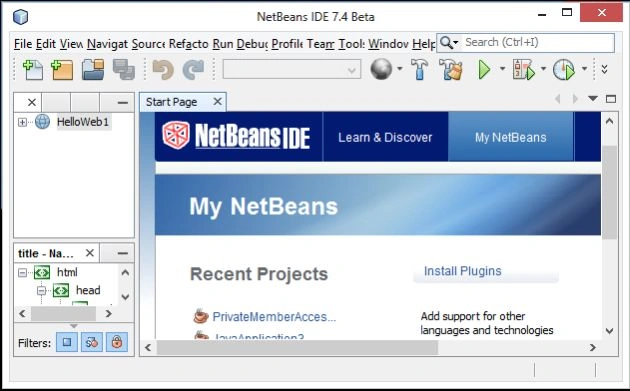The image size is (630, 391).
Task: Open the Run menu
Action: click(x=223, y=44)
